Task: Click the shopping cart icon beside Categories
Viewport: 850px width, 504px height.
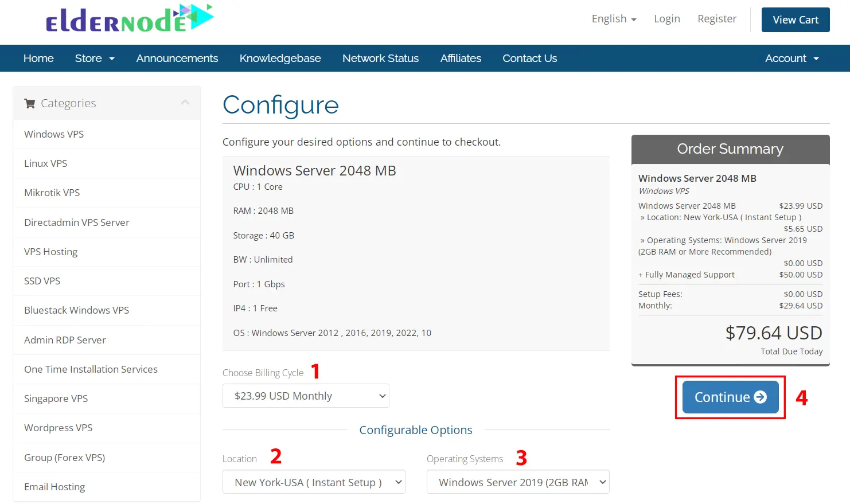Action: tap(29, 103)
